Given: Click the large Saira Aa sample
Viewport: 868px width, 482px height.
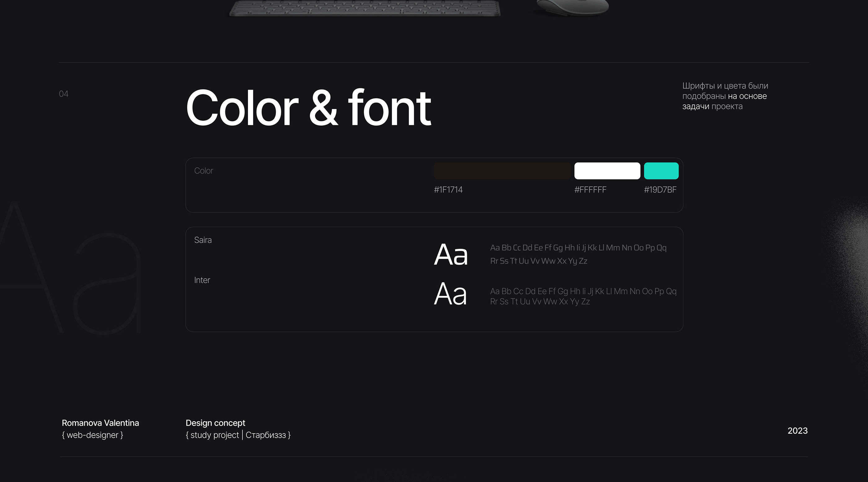Looking at the screenshot, I should tap(450, 255).
